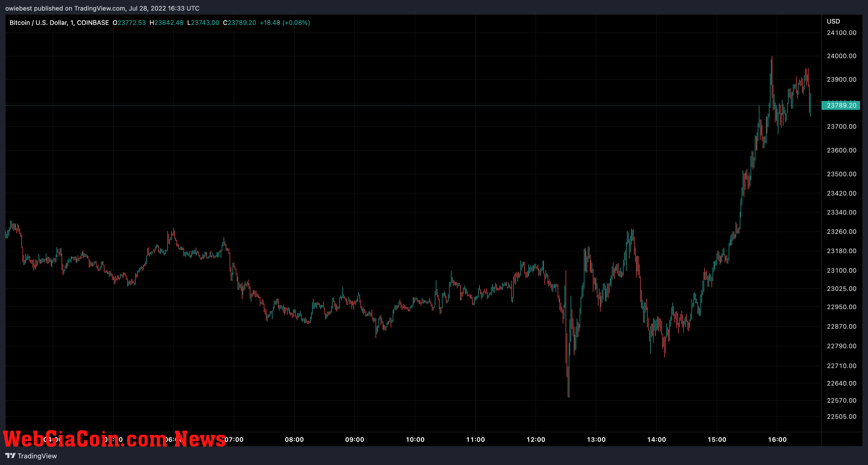The width and height of the screenshot is (868, 465).
Task: Click the 22950.00 price axis label
Action: click(841, 307)
